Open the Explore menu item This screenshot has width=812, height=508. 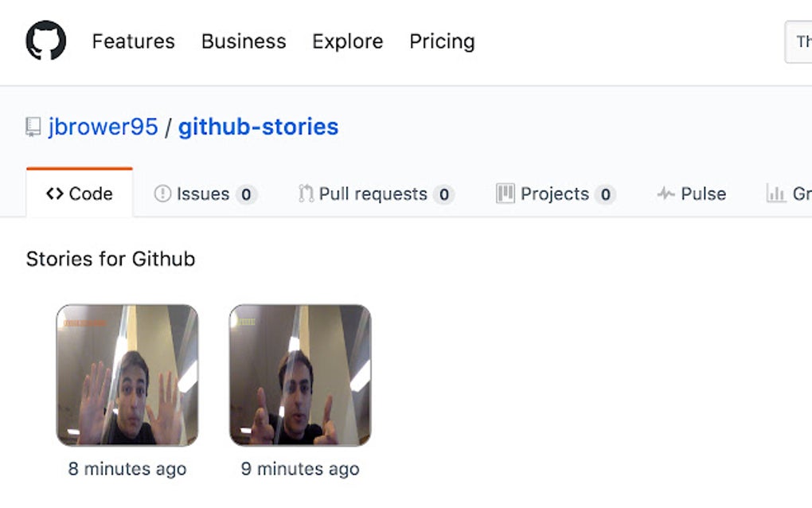[347, 41]
